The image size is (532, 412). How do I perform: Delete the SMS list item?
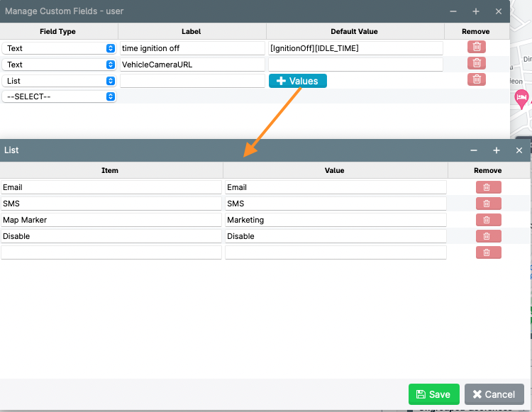click(488, 204)
